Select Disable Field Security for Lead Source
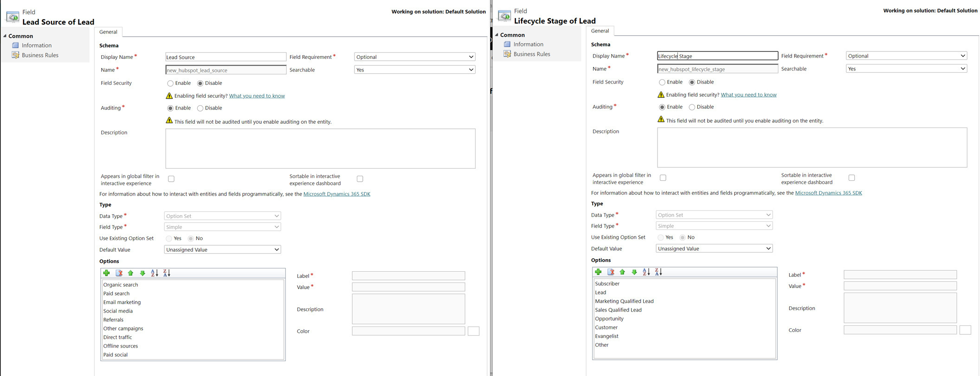The width and height of the screenshot is (980, 376). click(200, 83)
